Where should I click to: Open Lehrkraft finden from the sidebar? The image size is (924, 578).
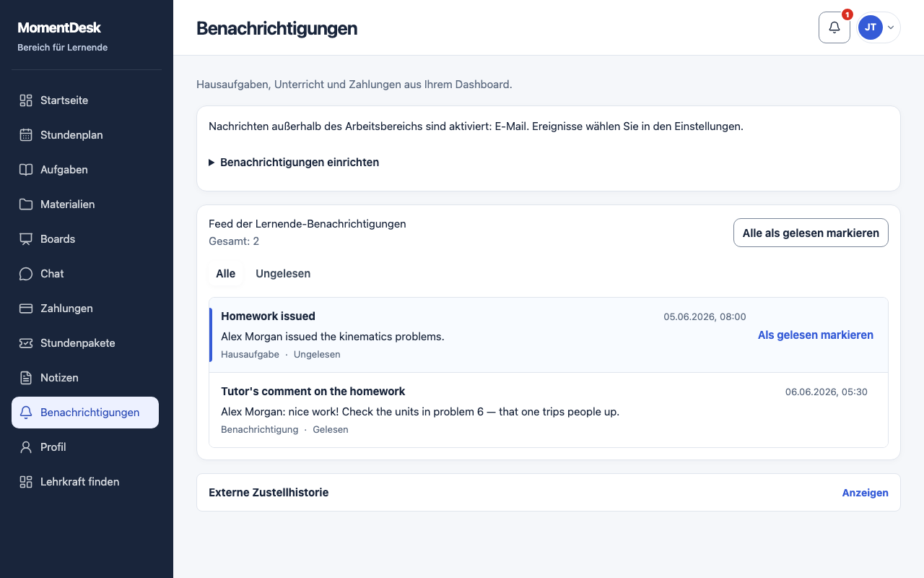(x=85, y=482)
